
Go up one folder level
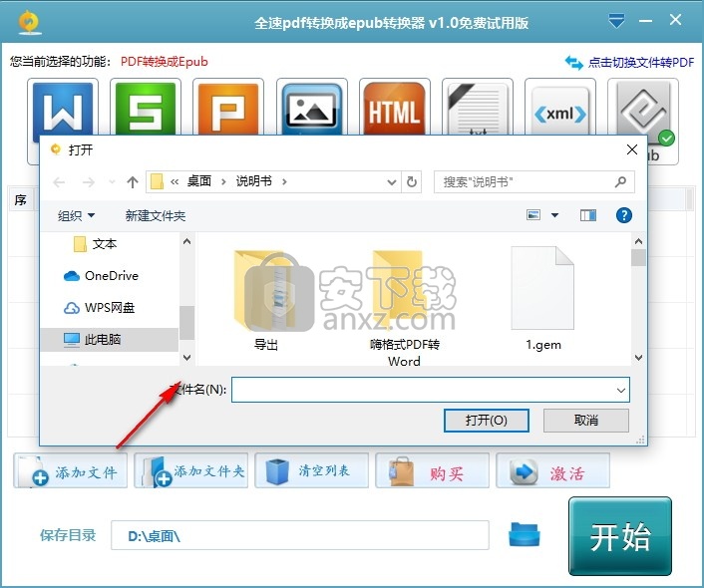132,182
